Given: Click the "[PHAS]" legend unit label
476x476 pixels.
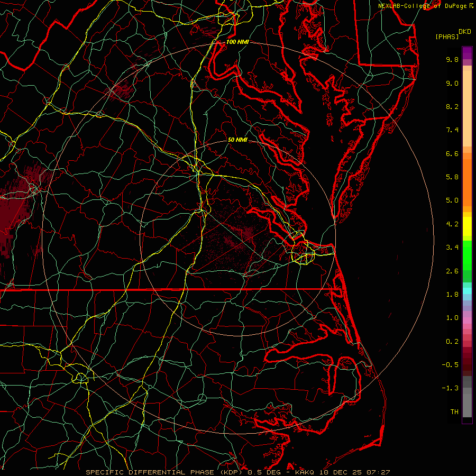Looking at the screenshot, I should click(x=447, y=36).
